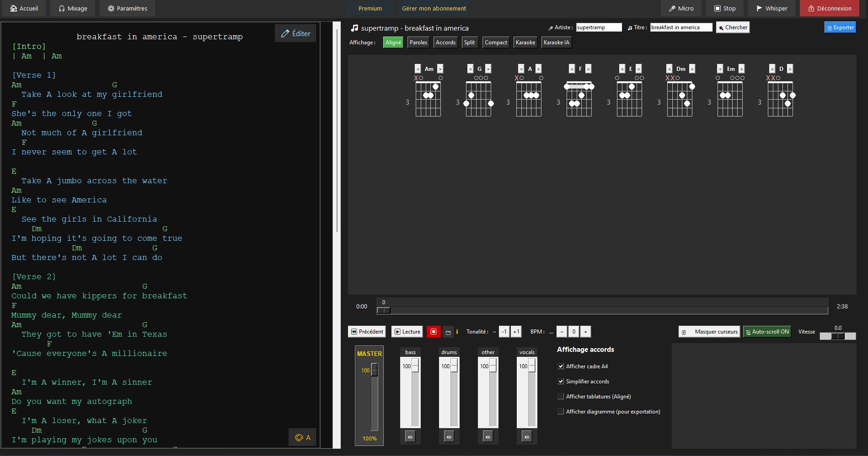Show next D chord variation

pos(790,69)
